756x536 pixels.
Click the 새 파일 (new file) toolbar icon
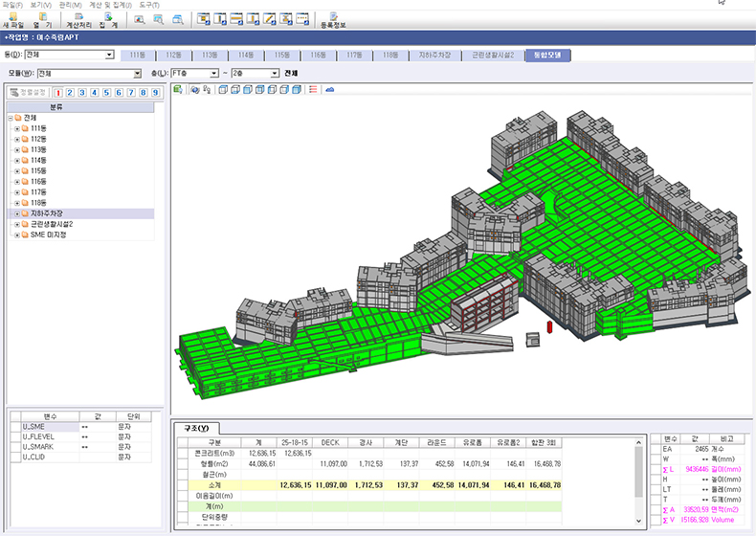(x=13, y=20)
